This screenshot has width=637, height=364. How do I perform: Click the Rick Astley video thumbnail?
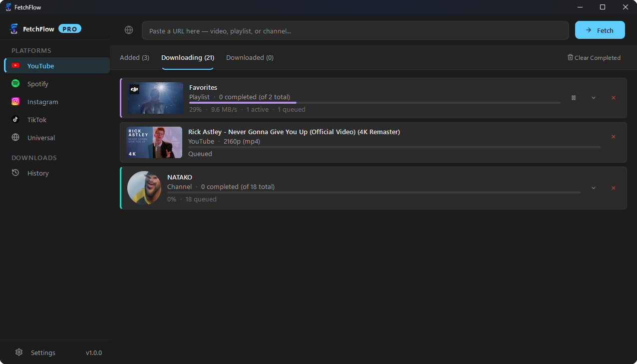coord(154,142)
